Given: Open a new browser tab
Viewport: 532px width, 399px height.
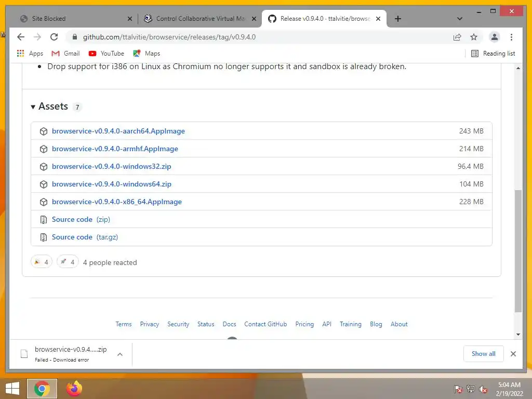Looking at the screenshot, I should tap(398, 19).
